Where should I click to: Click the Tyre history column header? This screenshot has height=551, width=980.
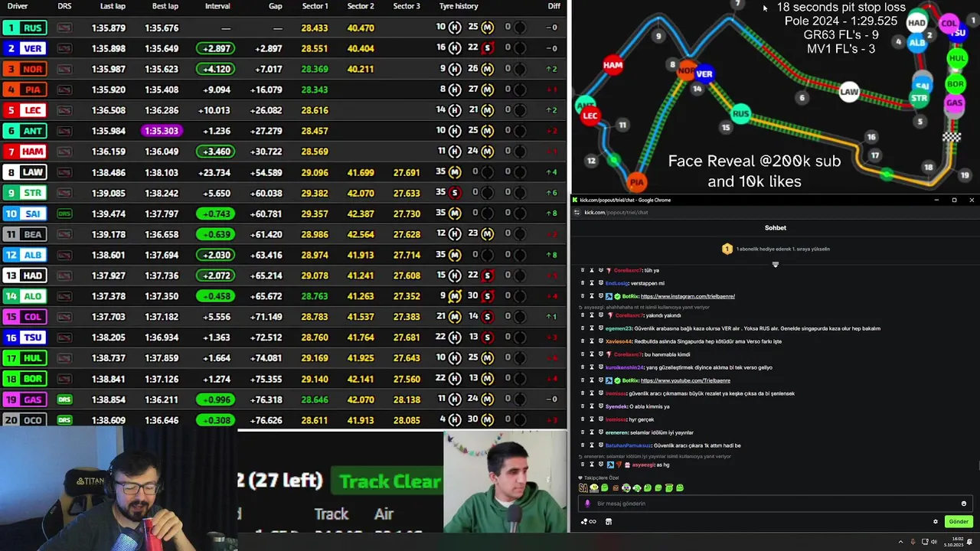point(459,6)
